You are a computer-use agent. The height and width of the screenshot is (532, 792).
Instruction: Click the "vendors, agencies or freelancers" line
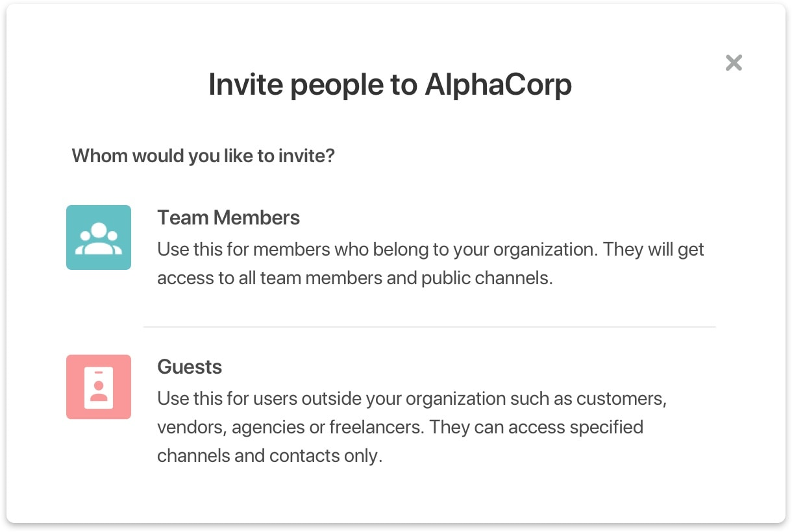pos(400,427)
